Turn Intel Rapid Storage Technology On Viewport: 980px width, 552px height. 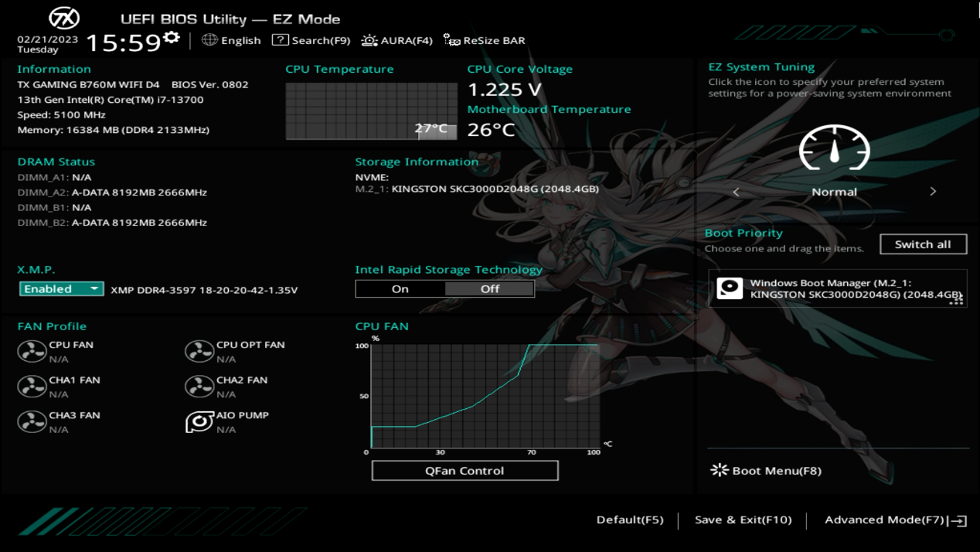click(400, 288)
